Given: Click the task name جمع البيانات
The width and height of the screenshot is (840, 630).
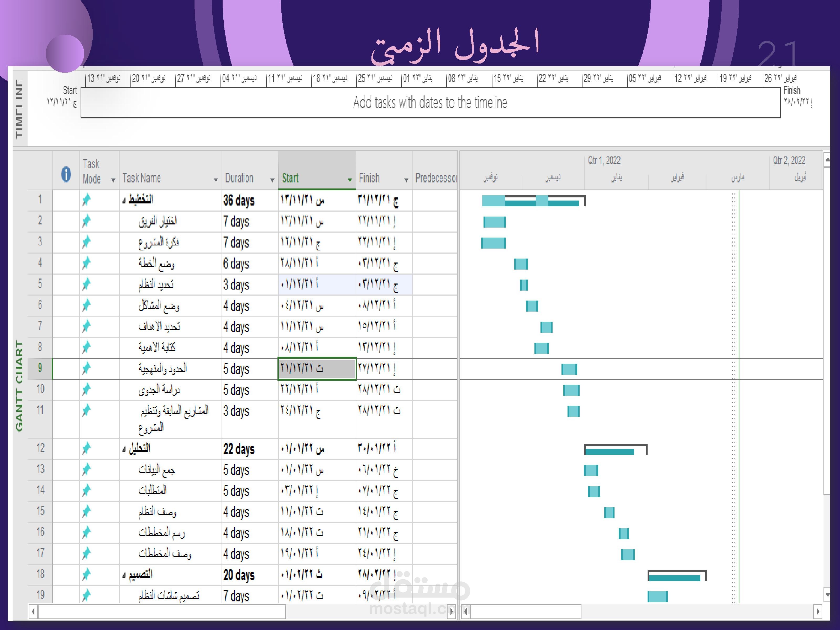Looking at the screenshot, I should (156, 470).
